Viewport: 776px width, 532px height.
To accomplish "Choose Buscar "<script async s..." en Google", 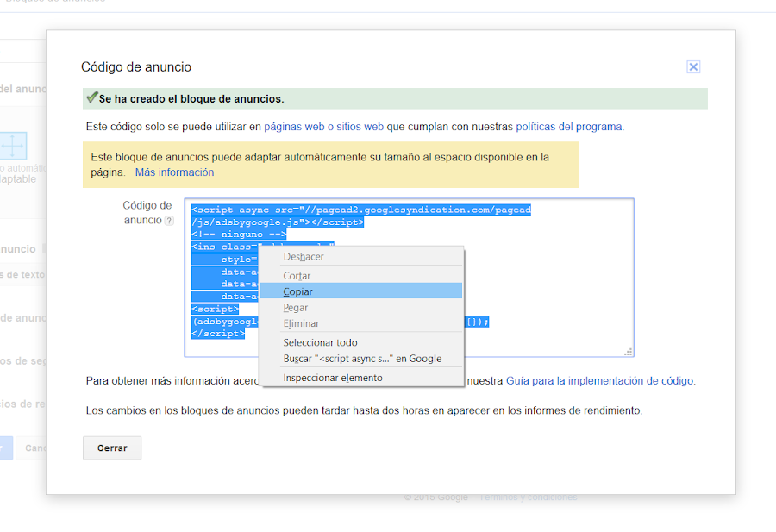I will (x=361, y=359).
